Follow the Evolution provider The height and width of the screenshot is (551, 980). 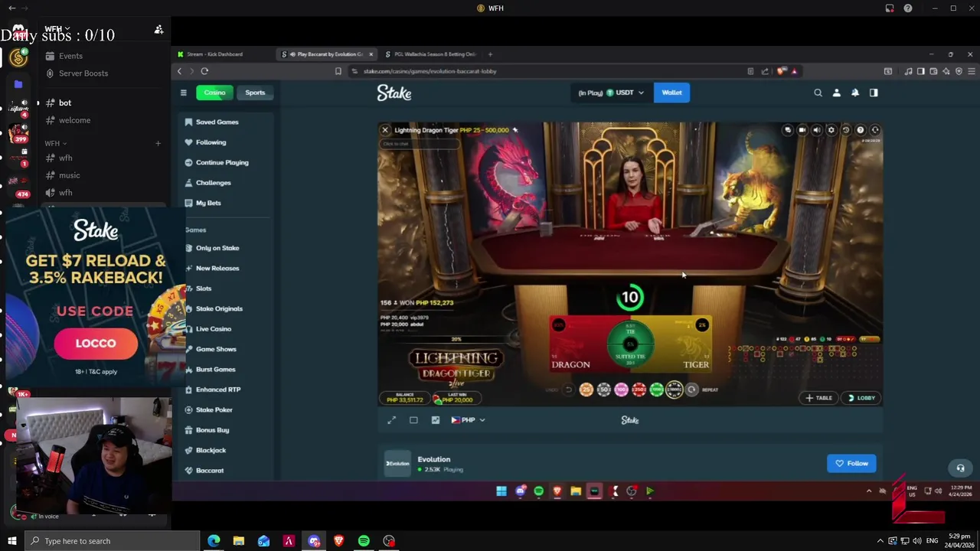[851, 463]
